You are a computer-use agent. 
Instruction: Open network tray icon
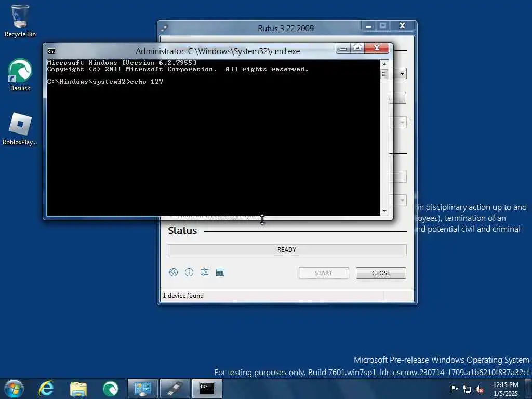pyautogui.click(x=467, y=389)
